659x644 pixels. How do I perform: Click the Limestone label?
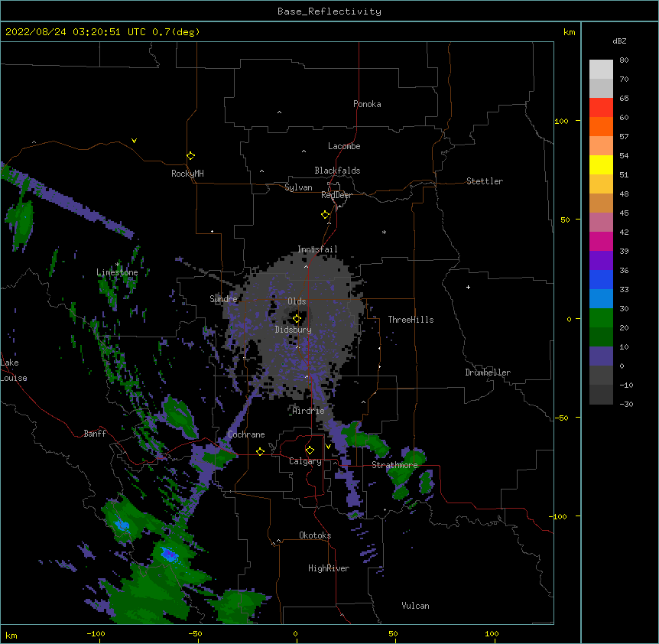click(x=117, y=272)
